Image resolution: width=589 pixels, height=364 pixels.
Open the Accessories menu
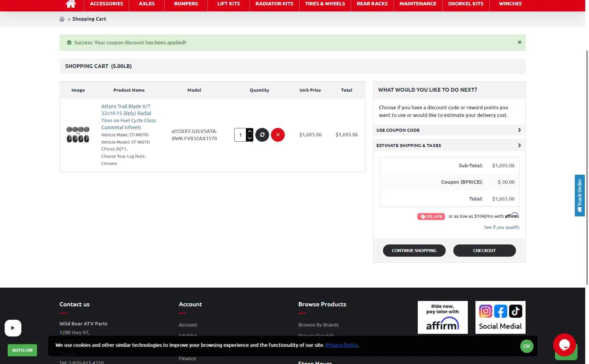coord(107,4)
